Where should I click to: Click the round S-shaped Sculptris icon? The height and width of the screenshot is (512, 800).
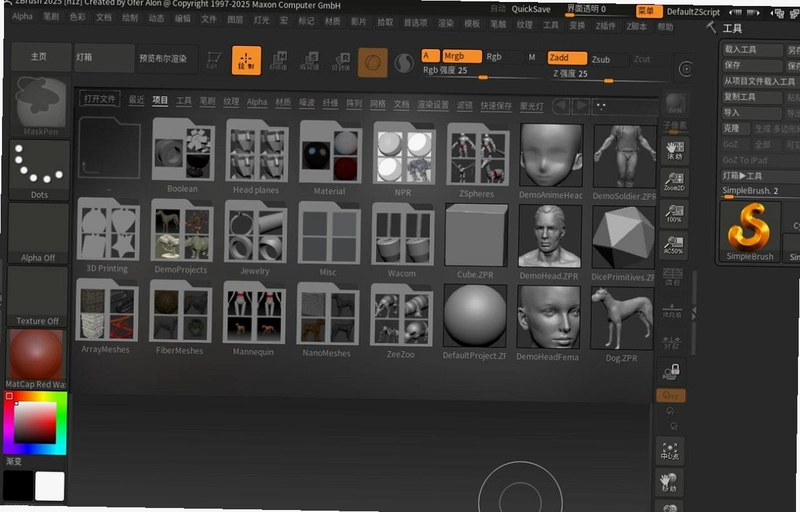tap(404, 63)
